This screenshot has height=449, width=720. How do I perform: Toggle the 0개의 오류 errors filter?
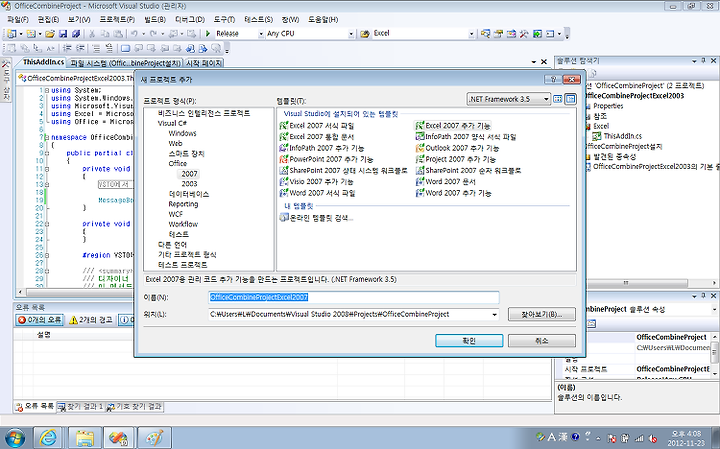pos(40,320)
